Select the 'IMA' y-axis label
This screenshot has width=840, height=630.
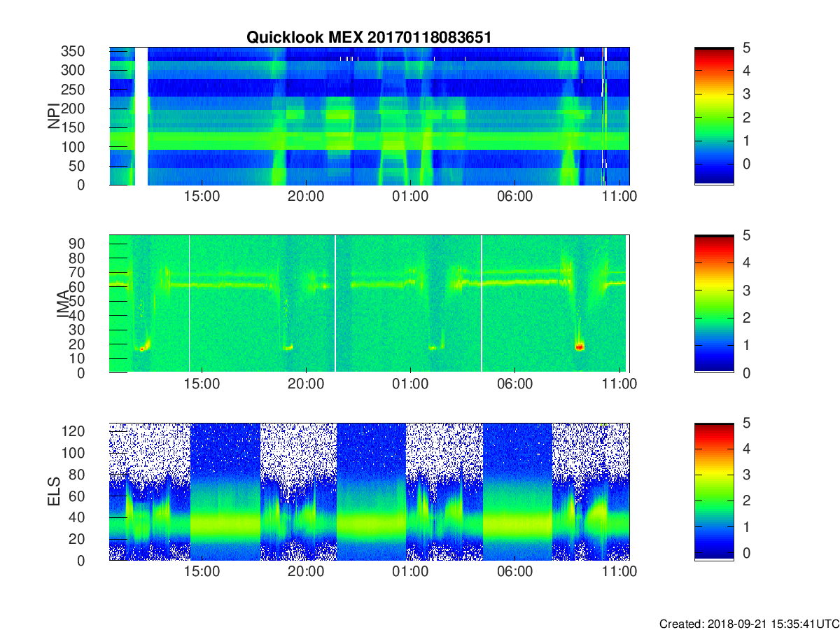(x=62, y=304)
